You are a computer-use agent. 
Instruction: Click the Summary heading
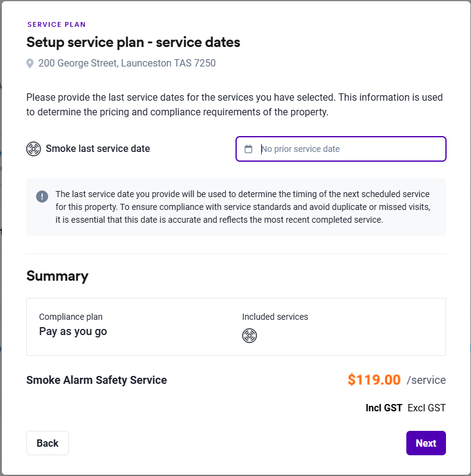(57, 276)
